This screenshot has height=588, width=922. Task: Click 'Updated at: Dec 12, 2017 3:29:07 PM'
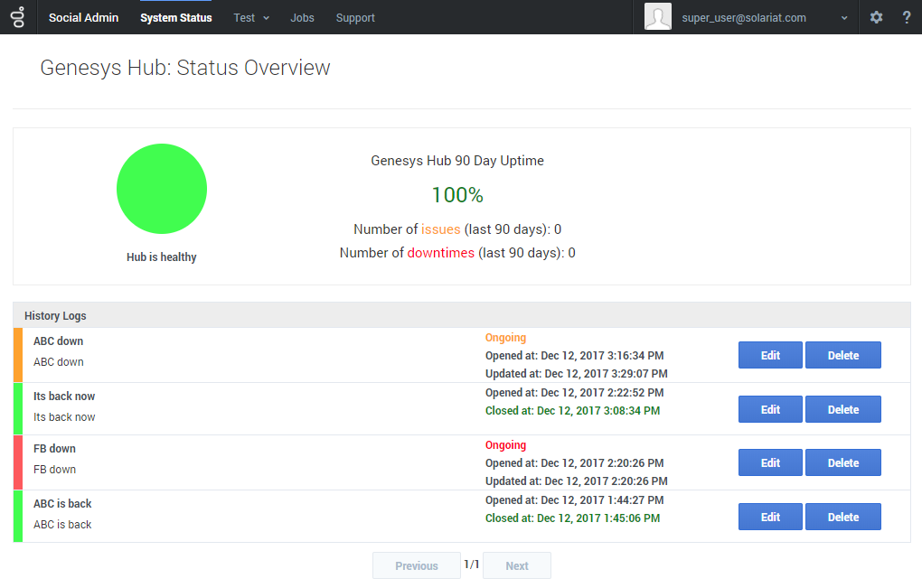point(577,374)
